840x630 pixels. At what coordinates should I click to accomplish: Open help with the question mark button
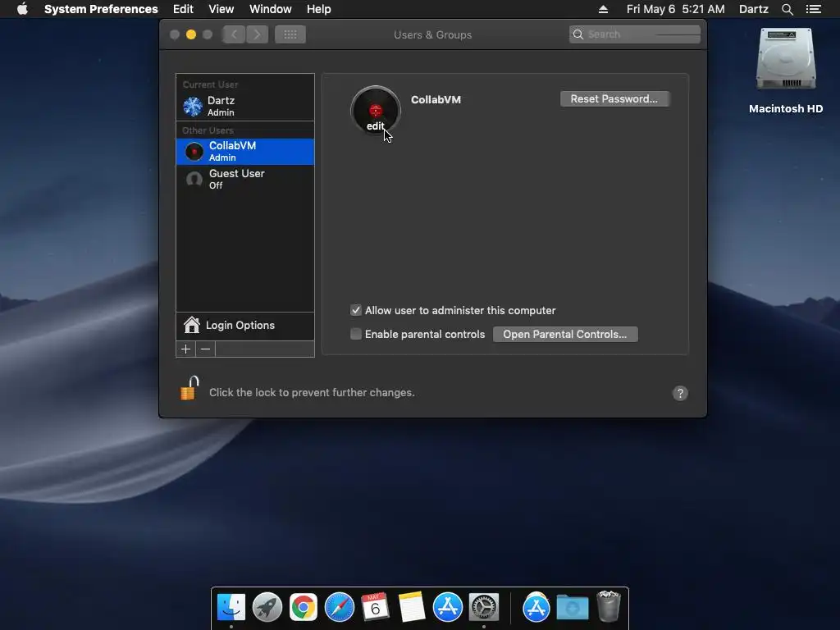click(x=680, y=393)
